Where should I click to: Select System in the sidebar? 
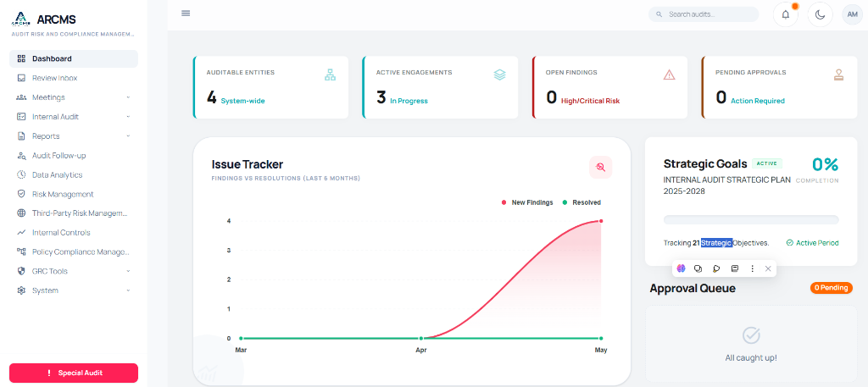[x=74, y=290]
